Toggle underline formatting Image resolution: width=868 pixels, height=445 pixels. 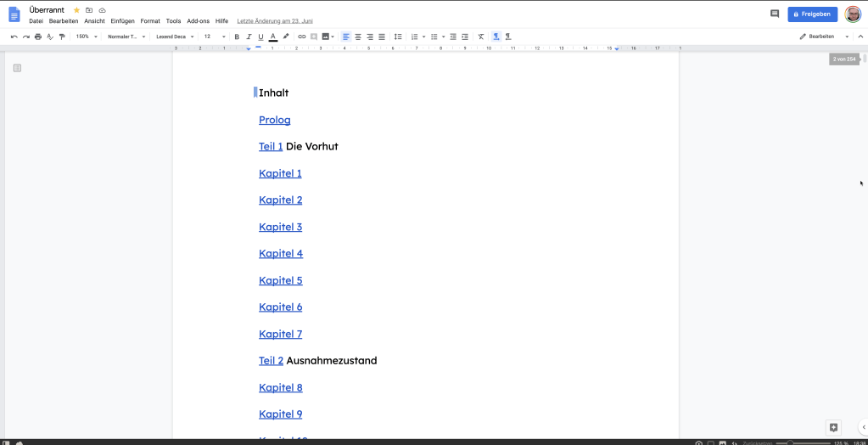click(260, 37)
